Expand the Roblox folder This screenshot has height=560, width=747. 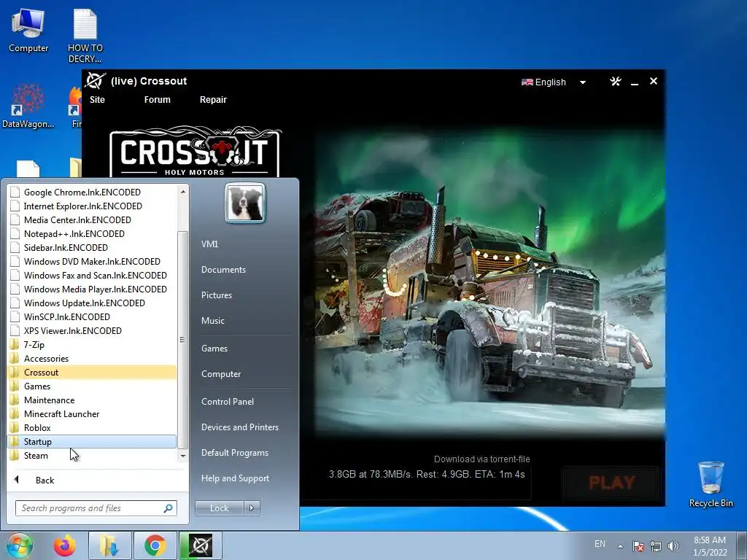point(92,427)
